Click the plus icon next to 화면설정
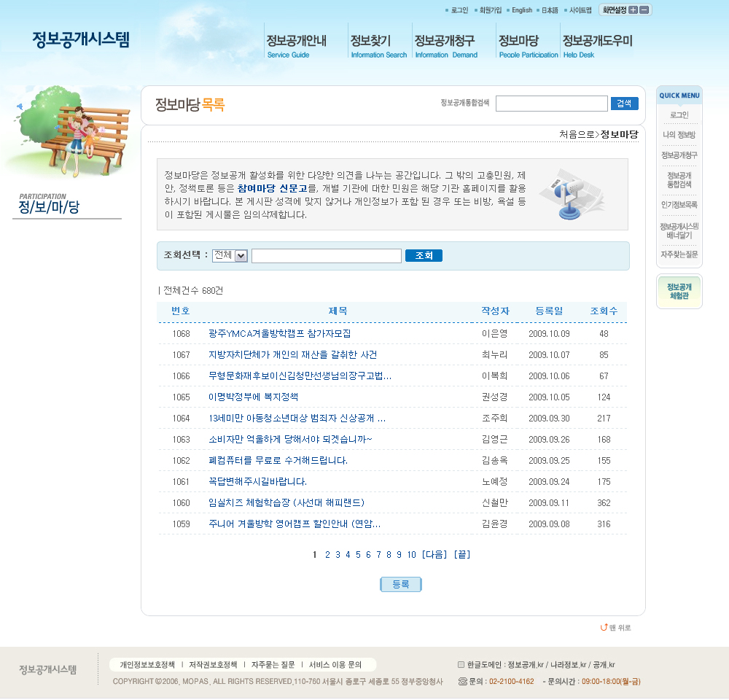 point(633,10)
